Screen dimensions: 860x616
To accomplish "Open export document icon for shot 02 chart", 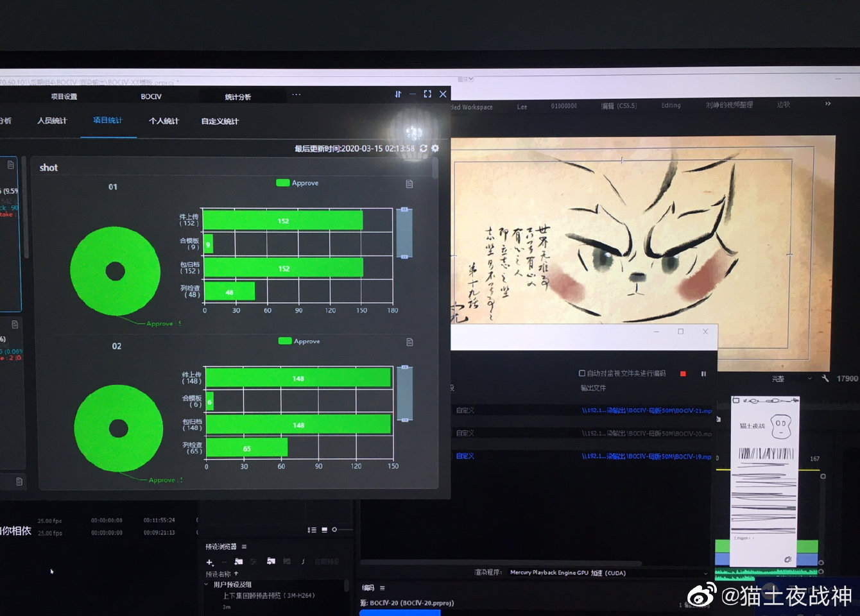I will pyautogui.click(x=410, y=343).
